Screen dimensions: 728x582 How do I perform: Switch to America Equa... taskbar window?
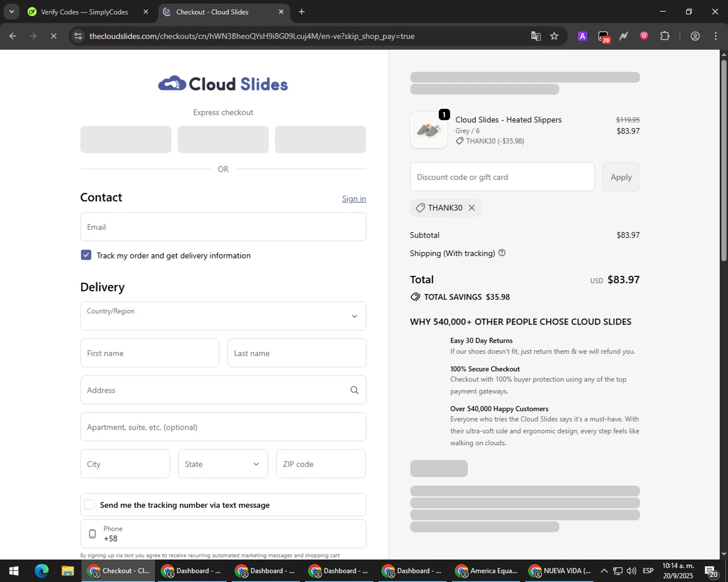486,571
